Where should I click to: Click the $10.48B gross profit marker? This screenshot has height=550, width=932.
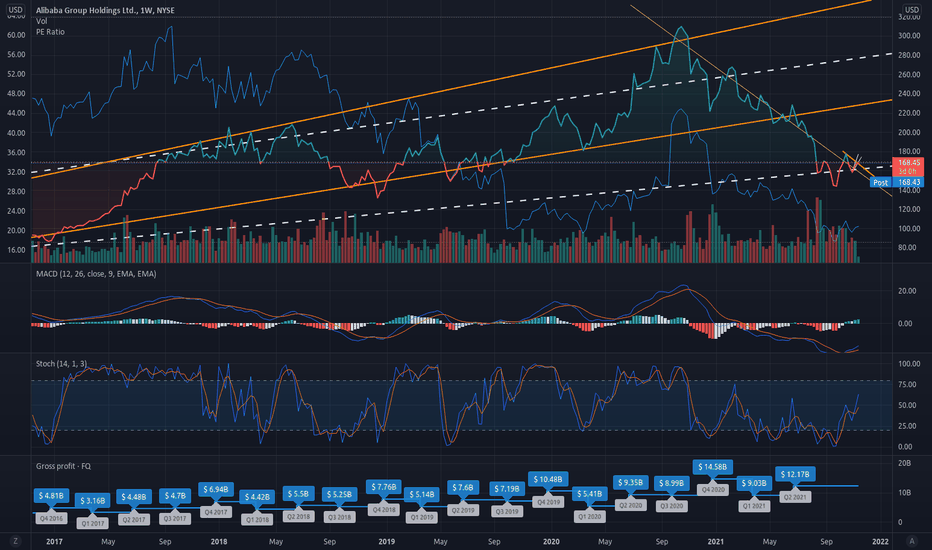(548, 479)
